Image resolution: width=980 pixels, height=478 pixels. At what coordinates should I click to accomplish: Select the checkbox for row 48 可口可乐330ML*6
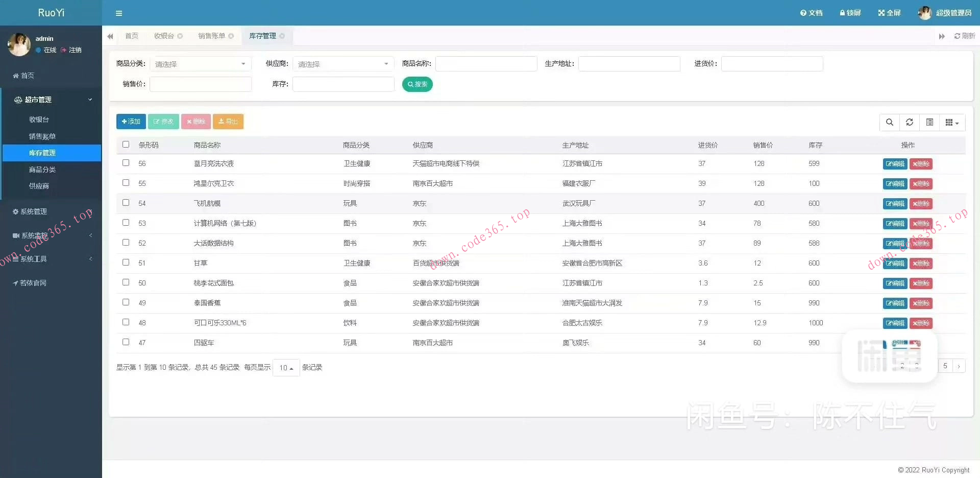pos(126,322)
